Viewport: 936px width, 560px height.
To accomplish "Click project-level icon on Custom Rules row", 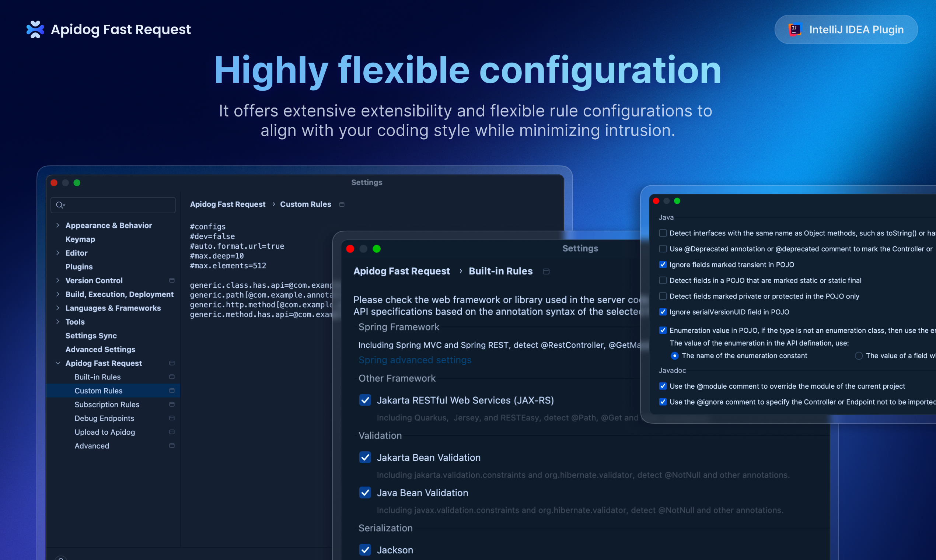I will click(x=172, y=391).
